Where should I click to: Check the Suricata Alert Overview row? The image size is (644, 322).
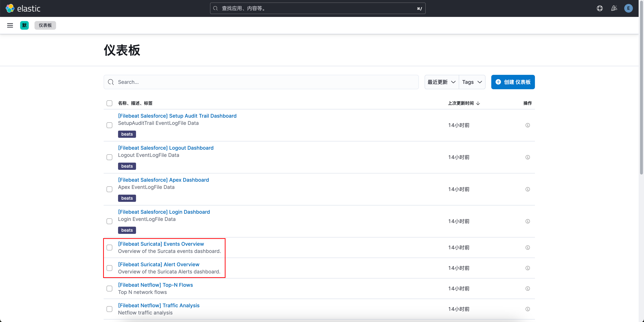tap(109, 268)
